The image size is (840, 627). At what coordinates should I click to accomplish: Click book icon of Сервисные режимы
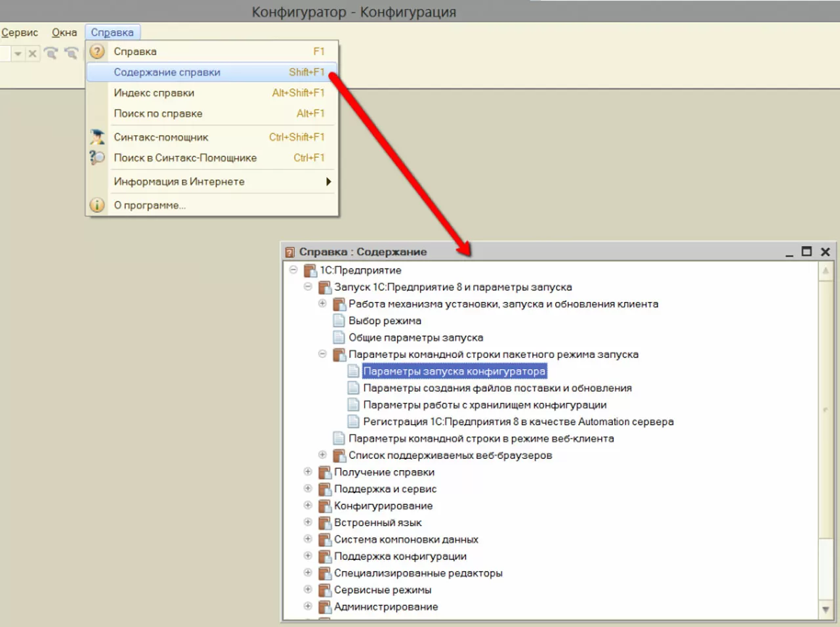pos(325,590)
